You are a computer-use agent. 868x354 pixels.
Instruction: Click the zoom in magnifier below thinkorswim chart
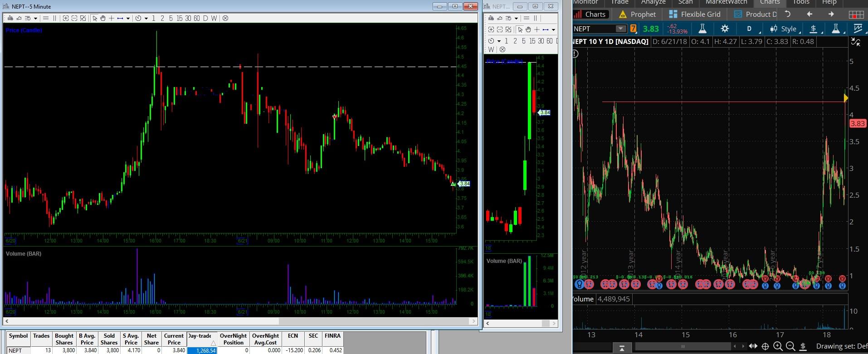[x=778, y=347]
